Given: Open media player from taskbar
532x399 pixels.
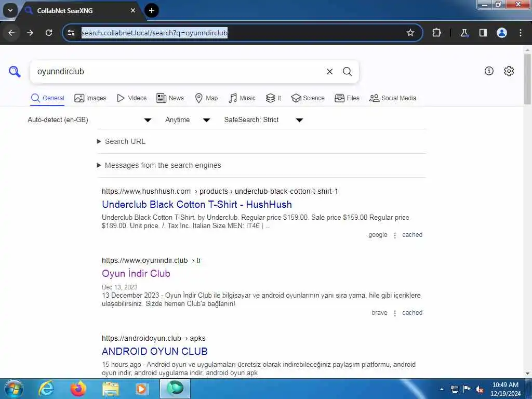Looking at the screenshot, I should pyautogui.click(x=141, y=389).
